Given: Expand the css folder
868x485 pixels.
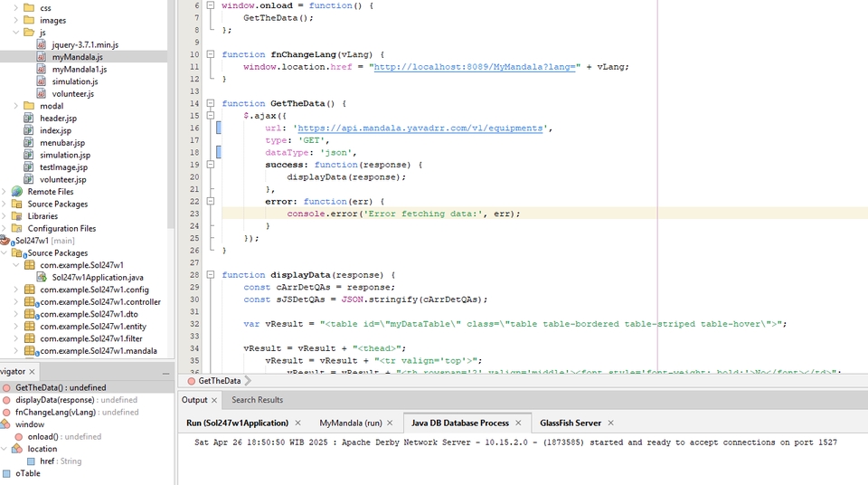Looking at the screenshot, I should pyautogui.click(x=16, y=8).
